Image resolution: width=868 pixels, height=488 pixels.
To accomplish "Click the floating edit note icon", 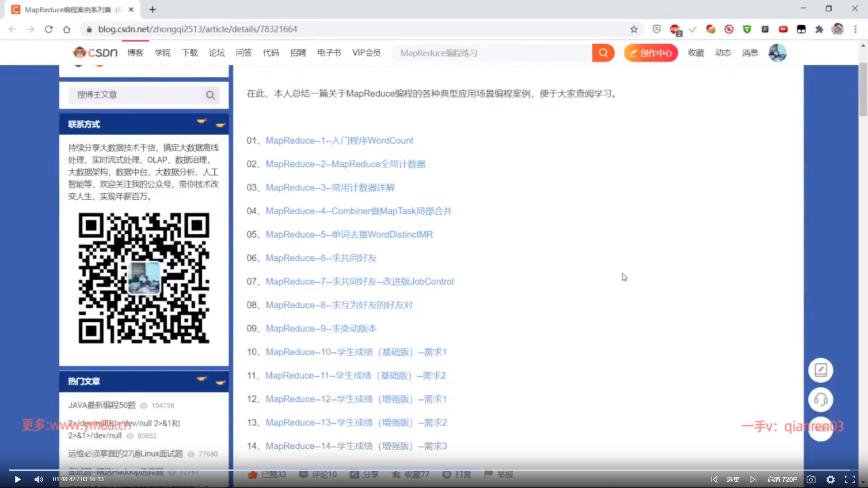I will 821,370.
